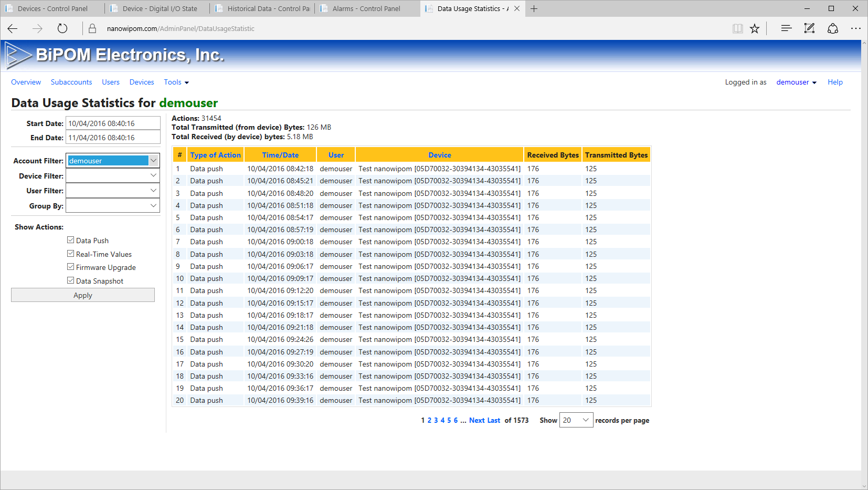Sort table by Time/Date column
The height and width of the screenshot is (490, 868).
coord(280,155)
